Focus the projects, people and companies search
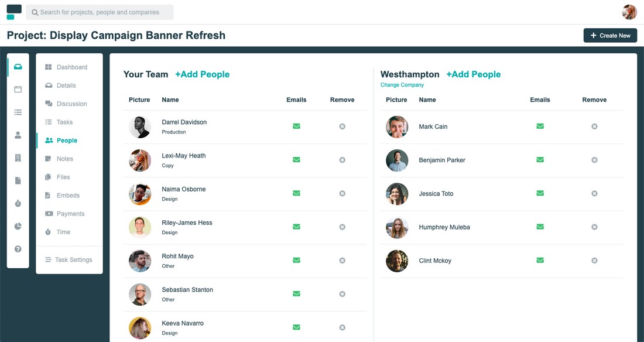This screenshot has width=644, height=342. [100, 12]
